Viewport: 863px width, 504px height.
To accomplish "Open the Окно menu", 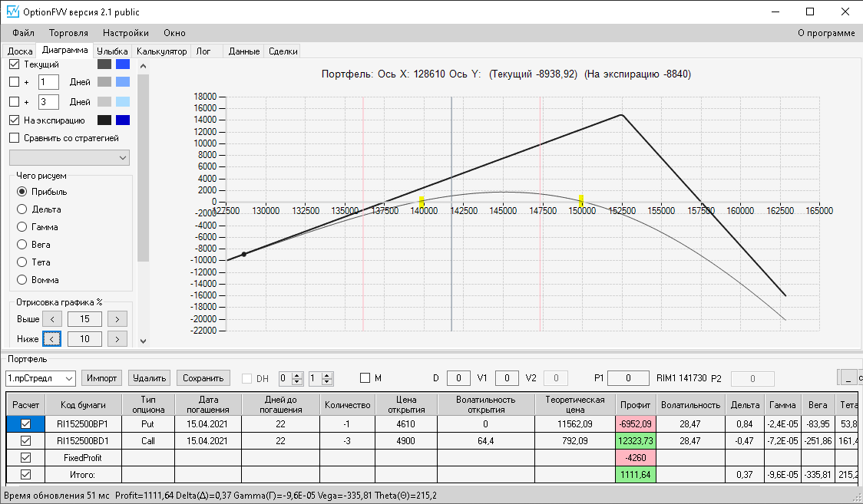I will click(x=174, y=33).
